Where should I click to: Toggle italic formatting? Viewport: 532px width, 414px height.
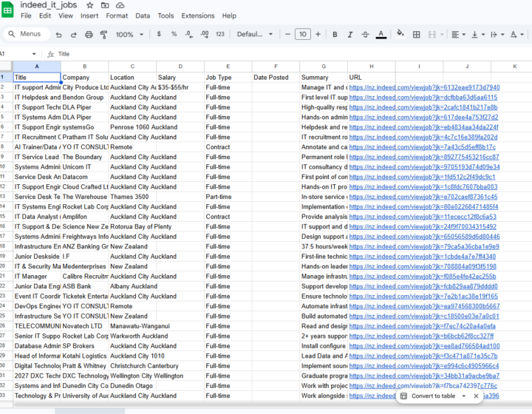tap(349, 34)
